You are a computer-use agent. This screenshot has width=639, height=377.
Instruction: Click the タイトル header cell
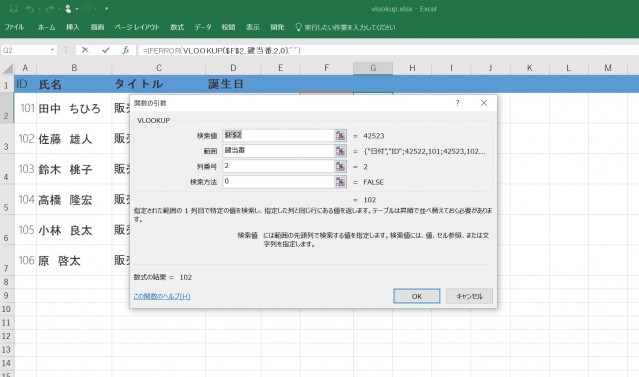click(x=159, y=84)
